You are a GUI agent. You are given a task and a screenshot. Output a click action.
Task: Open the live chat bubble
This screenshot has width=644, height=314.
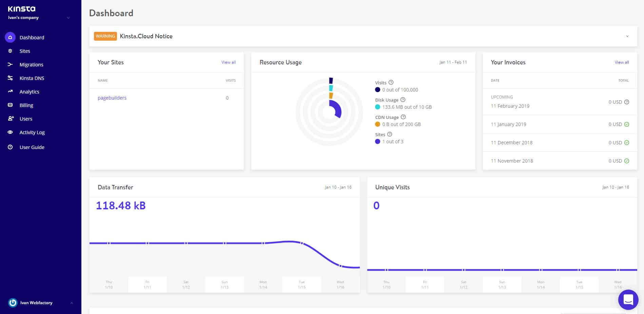click(x=628, y=300)
